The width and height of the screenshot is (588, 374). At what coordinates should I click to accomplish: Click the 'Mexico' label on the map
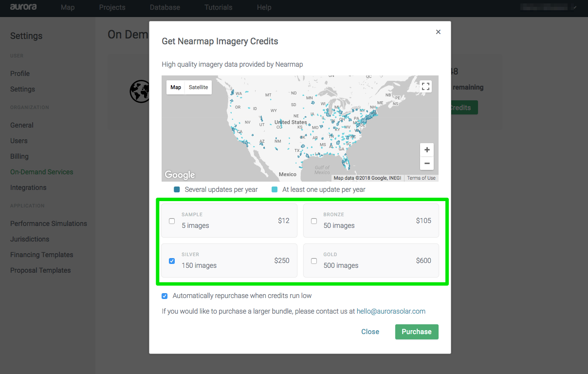[x=288, y=174]
